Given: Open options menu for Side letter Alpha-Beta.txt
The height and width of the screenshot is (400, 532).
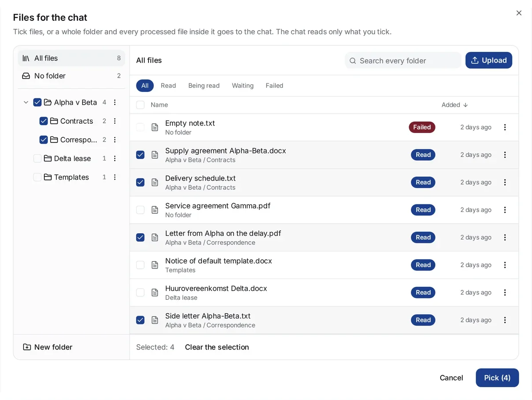Looking at the screenshot, I should (505, 320).
